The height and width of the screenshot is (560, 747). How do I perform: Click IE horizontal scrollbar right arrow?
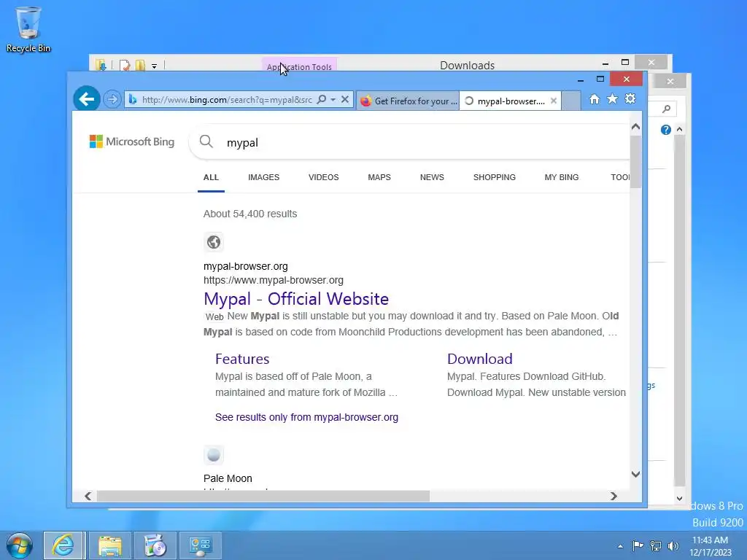614,496
